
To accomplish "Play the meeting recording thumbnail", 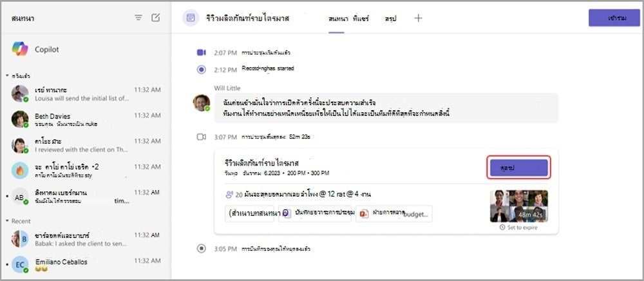I will pos(518,206).
